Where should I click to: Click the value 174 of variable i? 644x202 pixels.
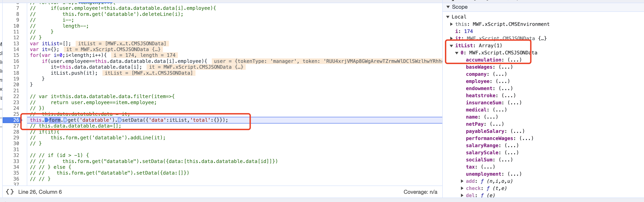[468, 31]
